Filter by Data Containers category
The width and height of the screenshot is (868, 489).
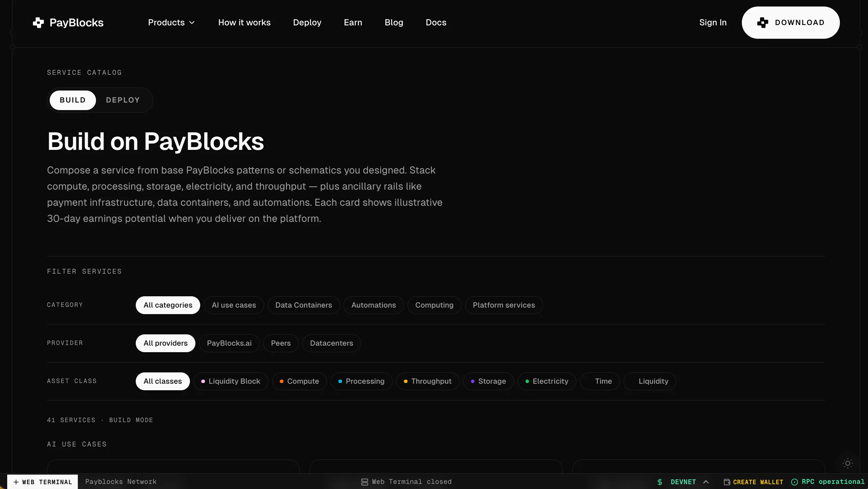pos(304,305)
